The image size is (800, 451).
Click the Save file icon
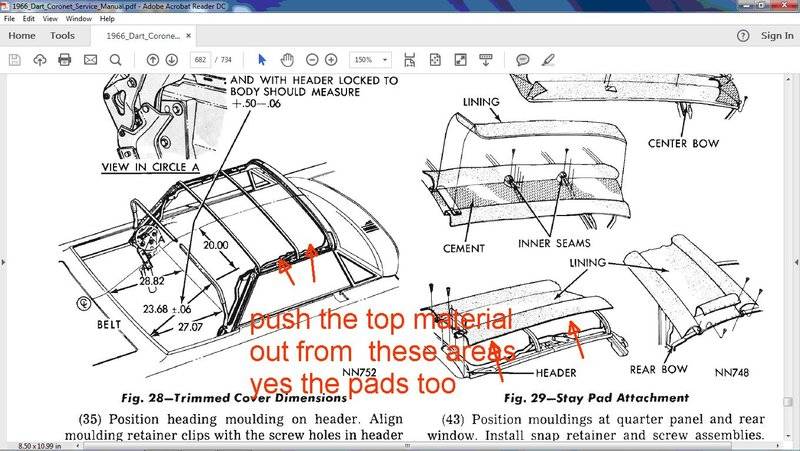point(15,60)
